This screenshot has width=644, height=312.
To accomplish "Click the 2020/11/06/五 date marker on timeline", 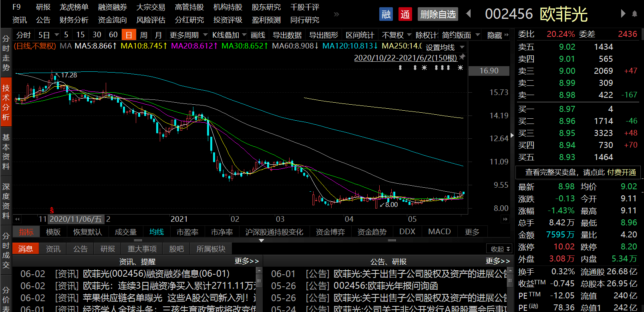I will tap(76, 219).
